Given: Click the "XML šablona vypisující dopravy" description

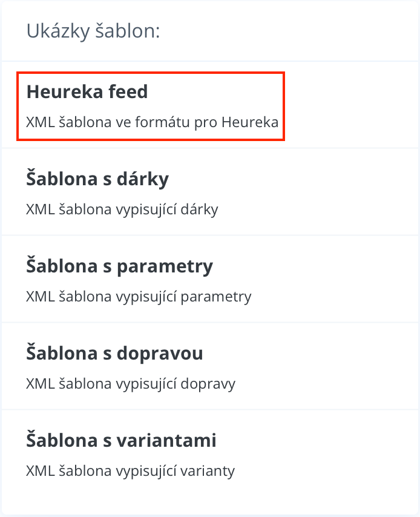Looking at the screenshot, I should tap(131, 384).
